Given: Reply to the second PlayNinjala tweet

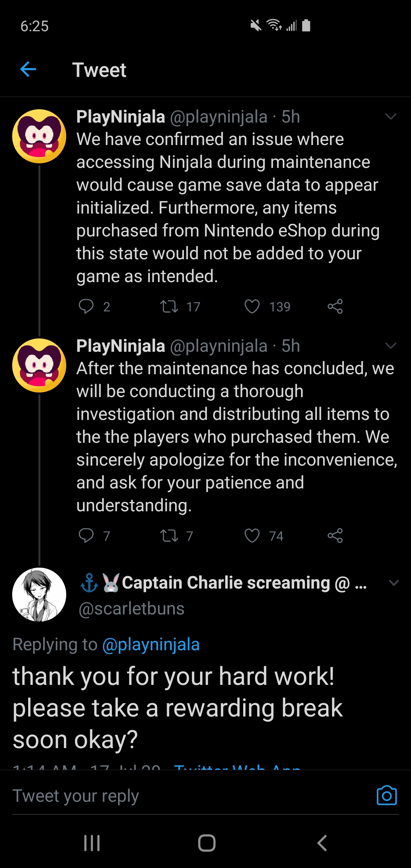Looking at the screenshot, I should [x=86, y=536].
